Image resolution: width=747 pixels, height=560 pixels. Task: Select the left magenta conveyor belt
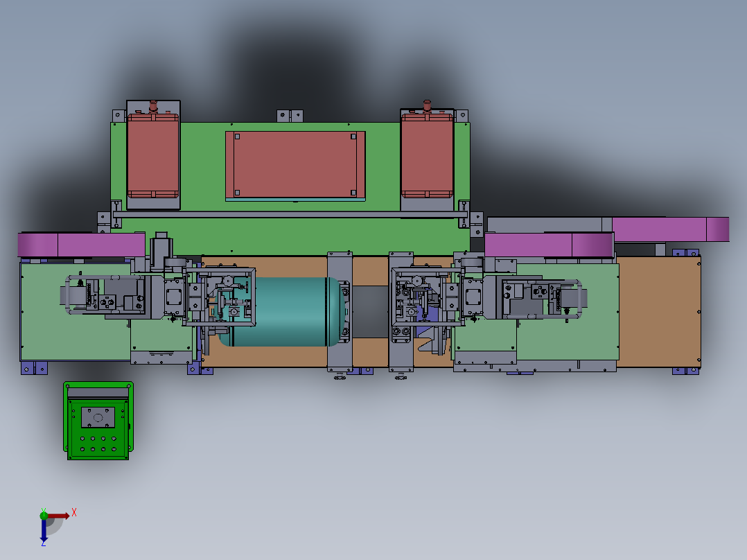[x=82, y=245]
